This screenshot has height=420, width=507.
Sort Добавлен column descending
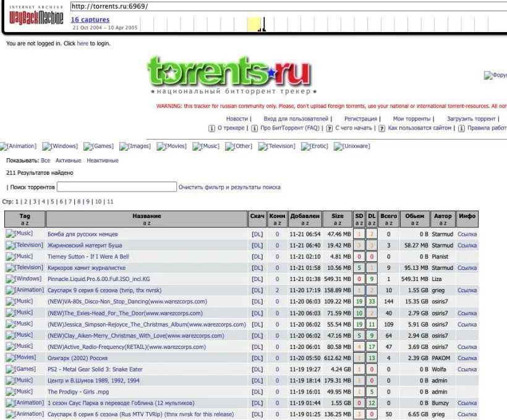coord(307,223)
